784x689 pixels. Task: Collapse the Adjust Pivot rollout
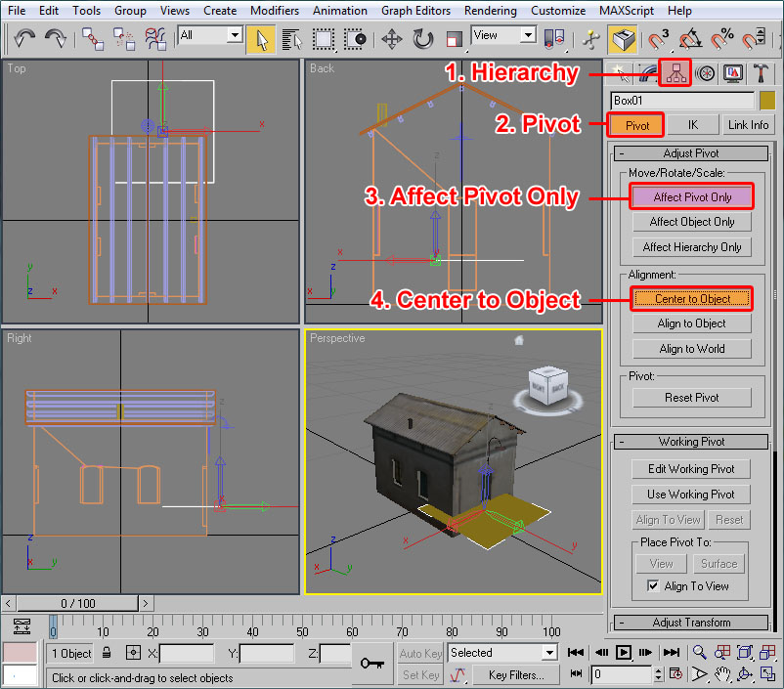point(691,153)
